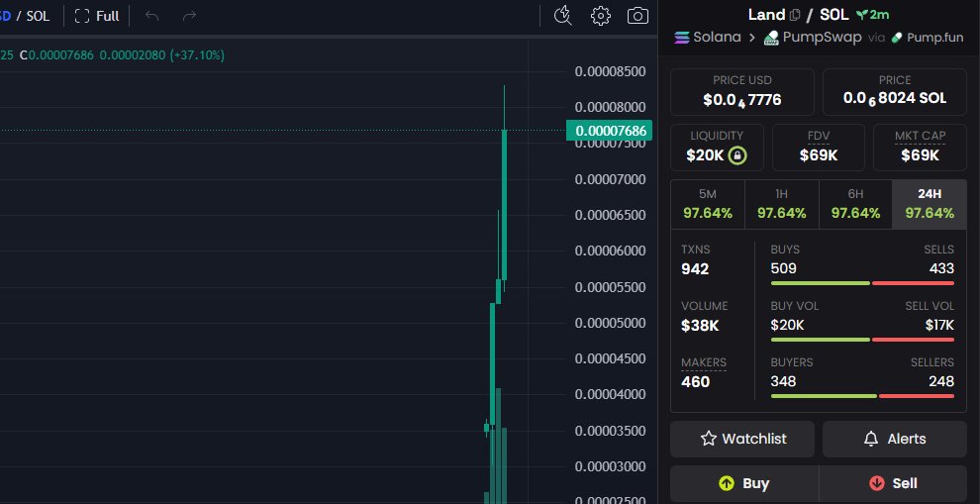Click the star icon on Watchlist
Image resolution: width=980 pixels, height=504 pixels.
tap(708, 439)
